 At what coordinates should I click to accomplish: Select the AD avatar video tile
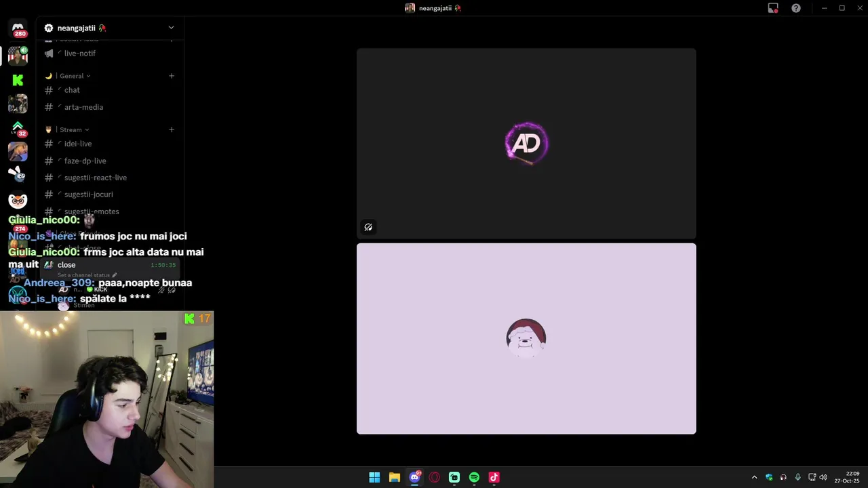(526, 143)
